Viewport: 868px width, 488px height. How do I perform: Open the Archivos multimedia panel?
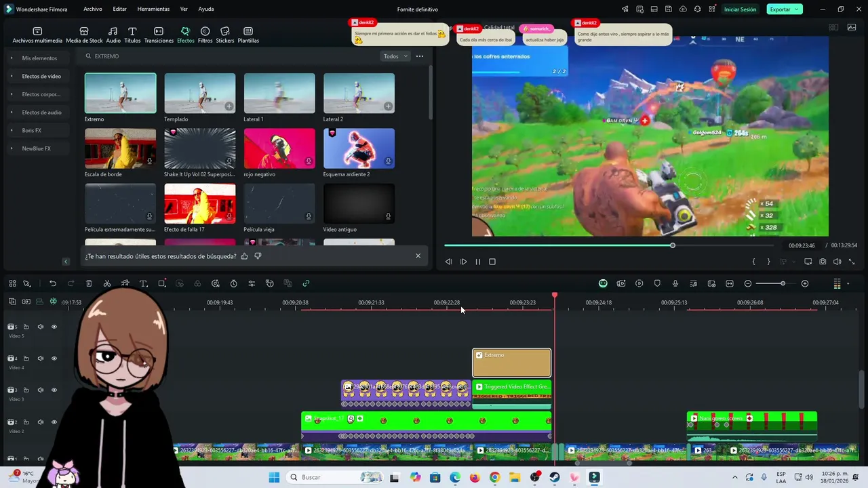(37, 35)
